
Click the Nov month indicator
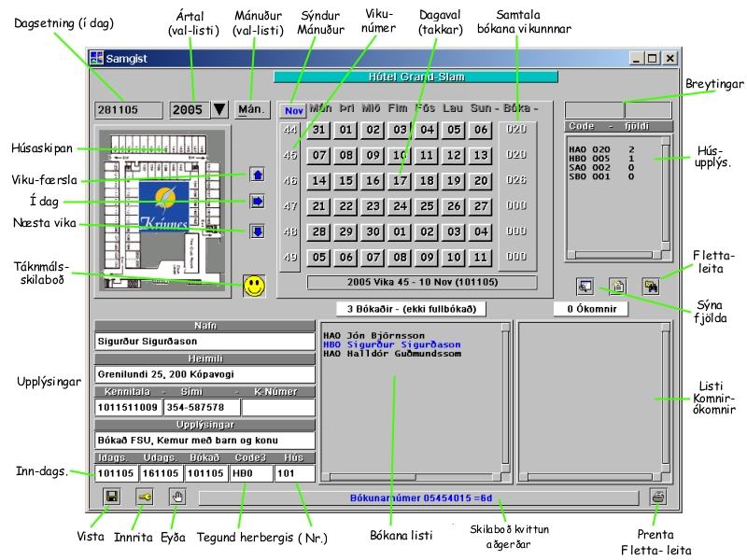(291, 110)
